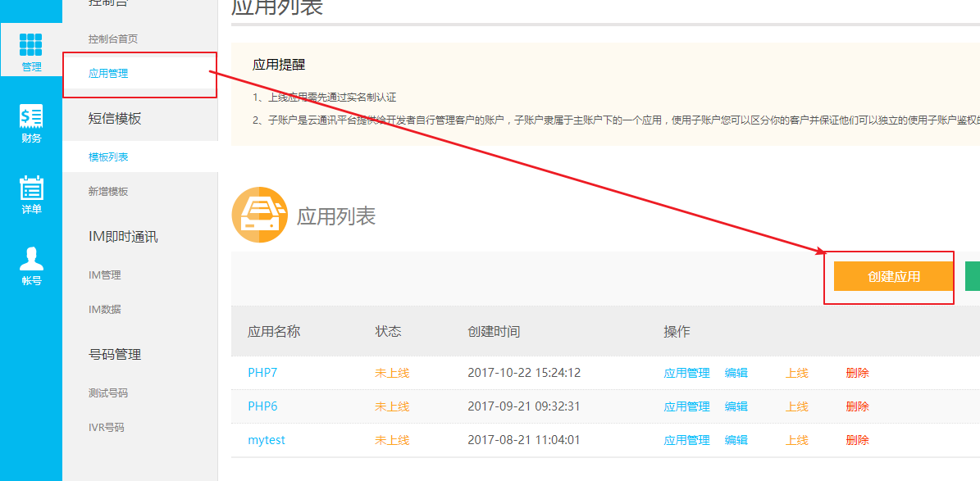Open the 详单 calendar icon
980x481 pixels.
pyautogui.click(x=31, y=188)
